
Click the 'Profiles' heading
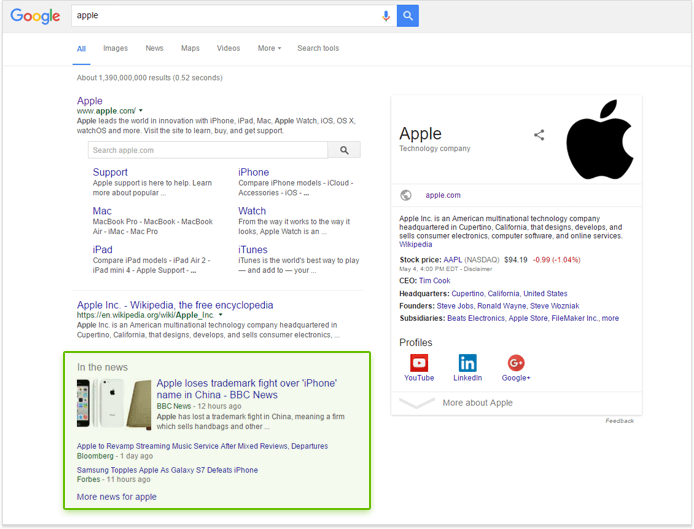click(416, 343)
